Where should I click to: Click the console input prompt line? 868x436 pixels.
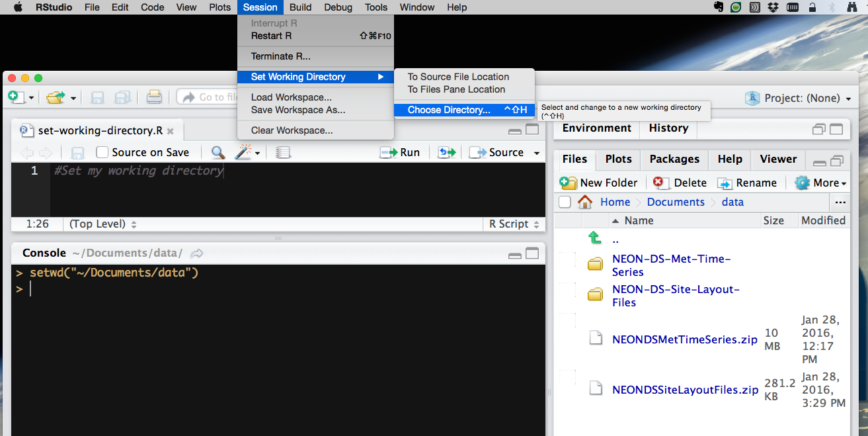(x=278, y=289)
